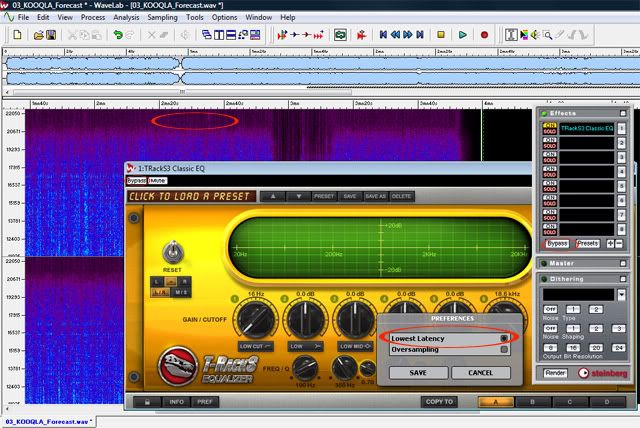640x428 pixels.
Task: Click SAVE in the Preferences dialog
Action: 418,373
